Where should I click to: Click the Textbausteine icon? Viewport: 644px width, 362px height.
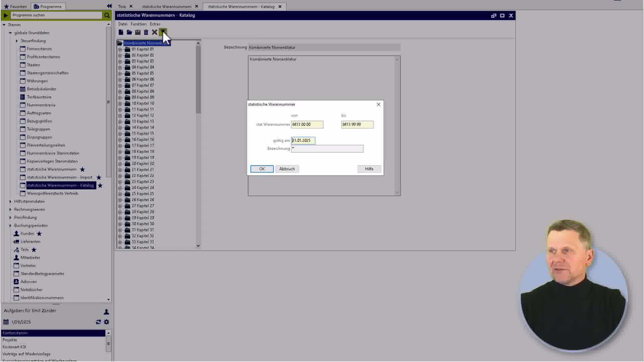22,97
